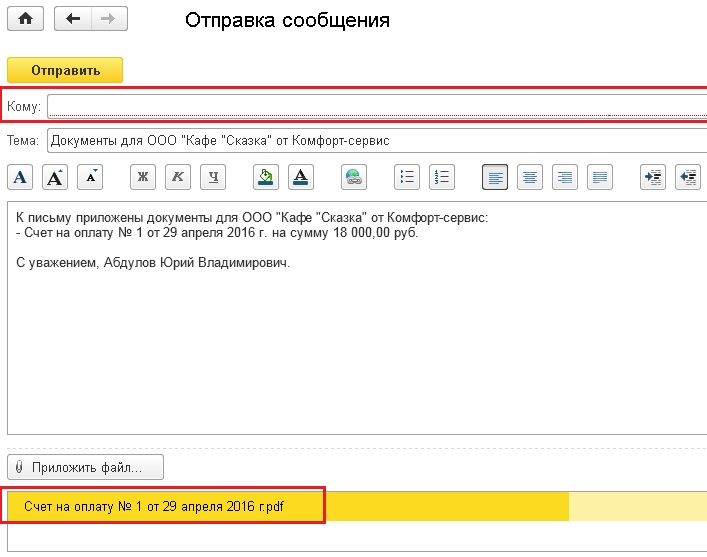Click the Приложить файл... button
Viewport: 707px width, 557px height.
[86, 467]
